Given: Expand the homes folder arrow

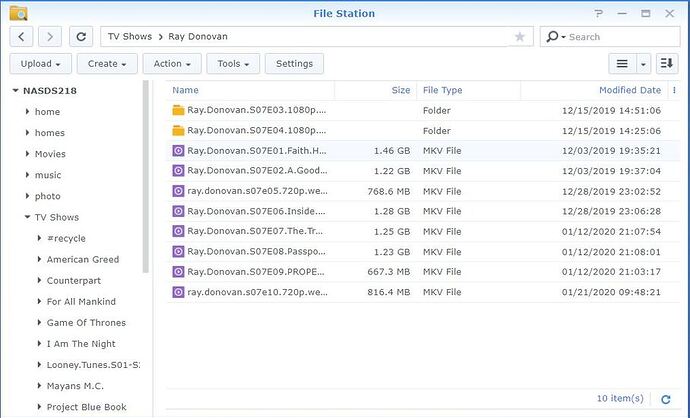Looking at the screenshot, I should [27, 132].
